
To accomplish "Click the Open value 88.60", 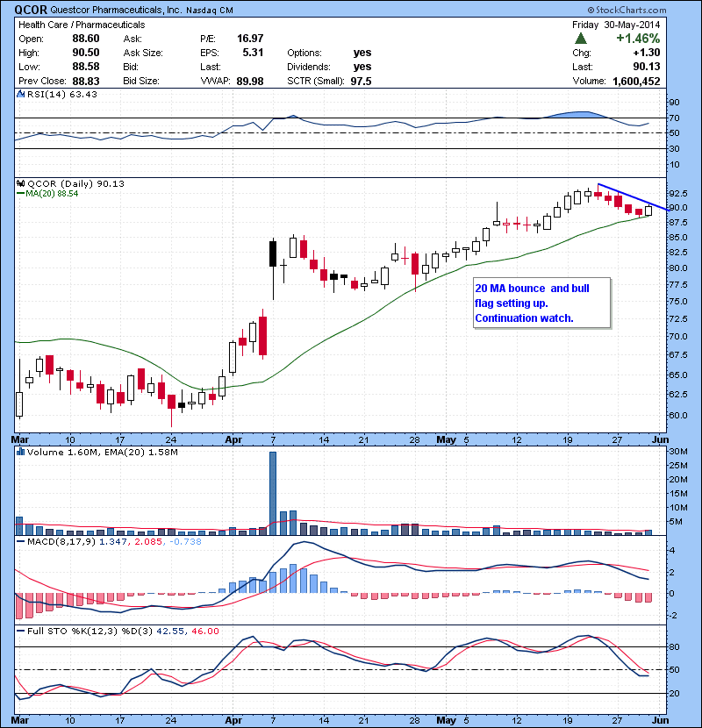I will pos(86,39).
